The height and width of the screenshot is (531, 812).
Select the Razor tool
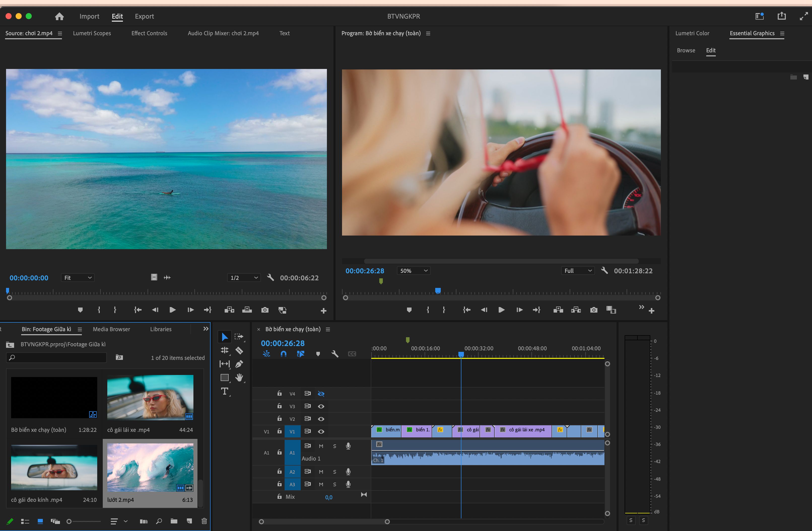tap(239, 350)
